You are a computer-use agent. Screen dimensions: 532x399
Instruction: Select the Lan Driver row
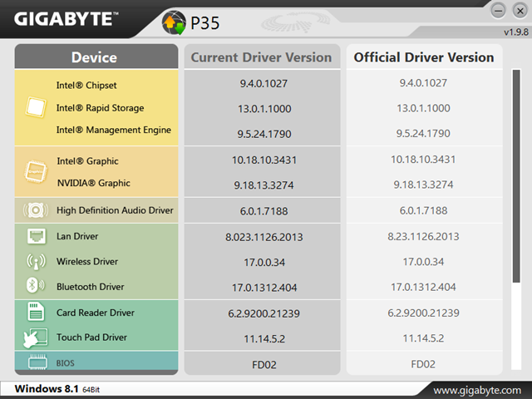click(77, 236)
